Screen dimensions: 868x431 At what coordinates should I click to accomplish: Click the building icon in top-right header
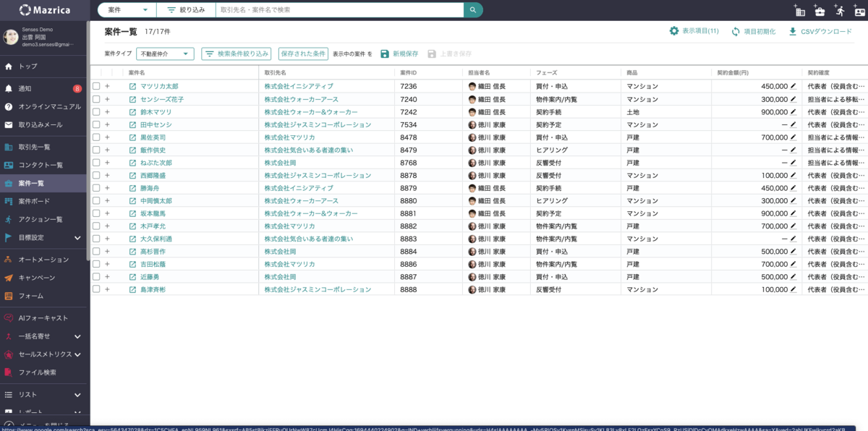800,11
